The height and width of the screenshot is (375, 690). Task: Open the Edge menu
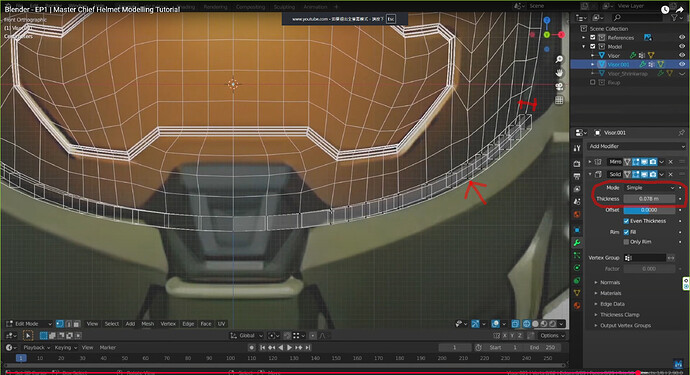[188, 324]
